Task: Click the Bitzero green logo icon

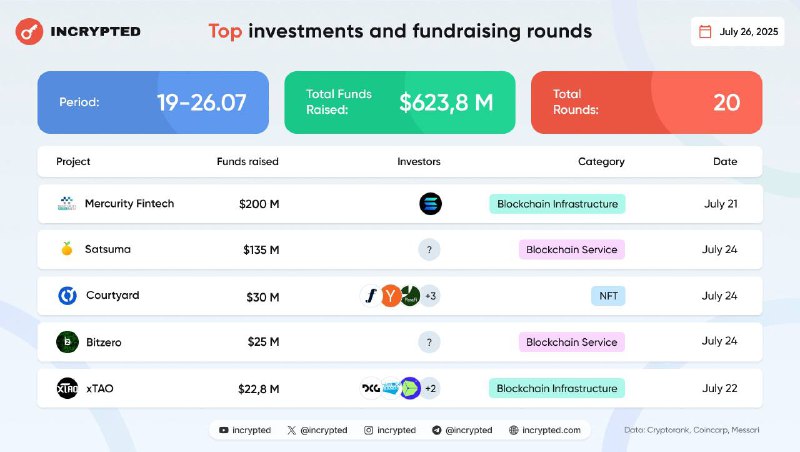Action: pyautogui.click(x=67, y=342)
